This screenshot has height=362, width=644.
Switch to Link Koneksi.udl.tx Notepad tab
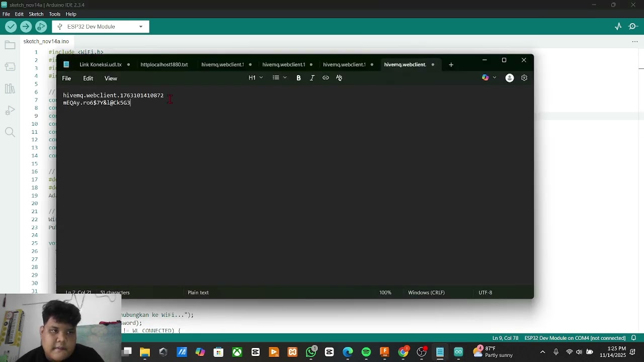101,64
